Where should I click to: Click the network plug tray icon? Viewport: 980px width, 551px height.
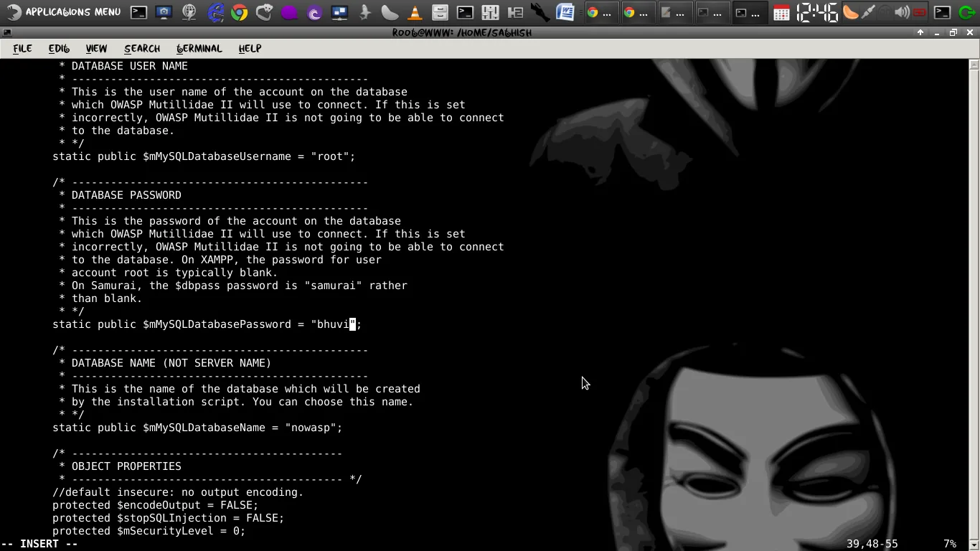(x=868, y=12)
